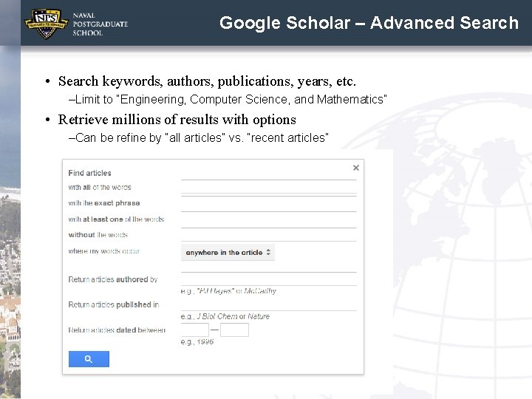Click the start year date box
Screen dimensions: 532x399
[195, 330]
